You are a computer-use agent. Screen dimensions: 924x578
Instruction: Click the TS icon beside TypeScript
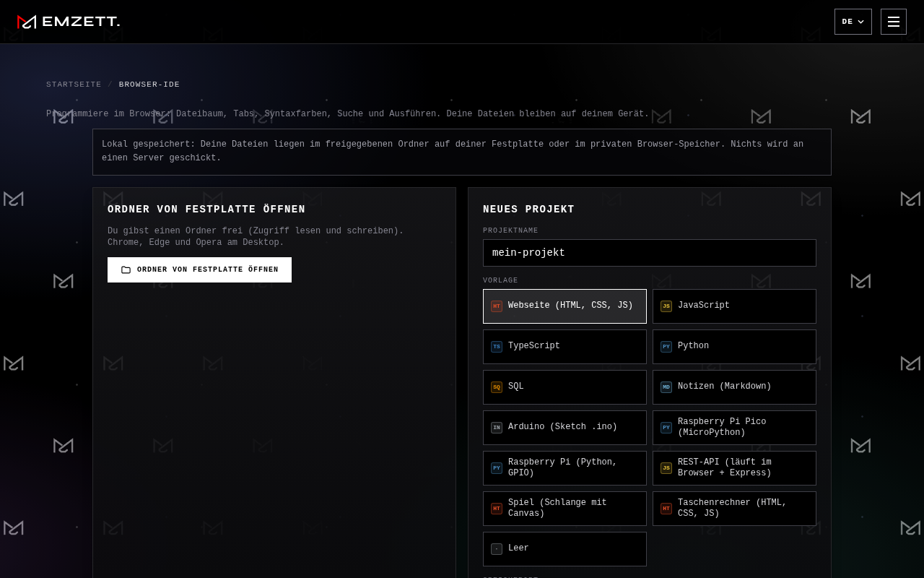click(x=497, y=347)
